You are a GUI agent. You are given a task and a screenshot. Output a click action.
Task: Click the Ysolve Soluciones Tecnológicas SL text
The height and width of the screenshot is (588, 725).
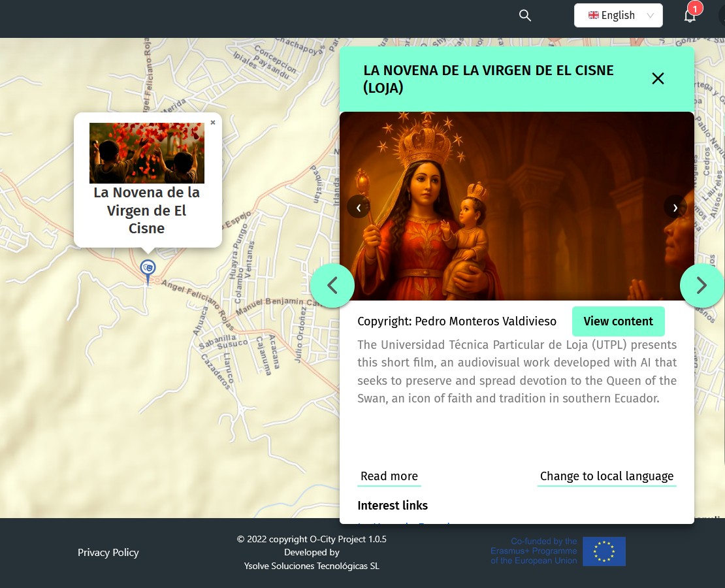(x=312, y=566)
